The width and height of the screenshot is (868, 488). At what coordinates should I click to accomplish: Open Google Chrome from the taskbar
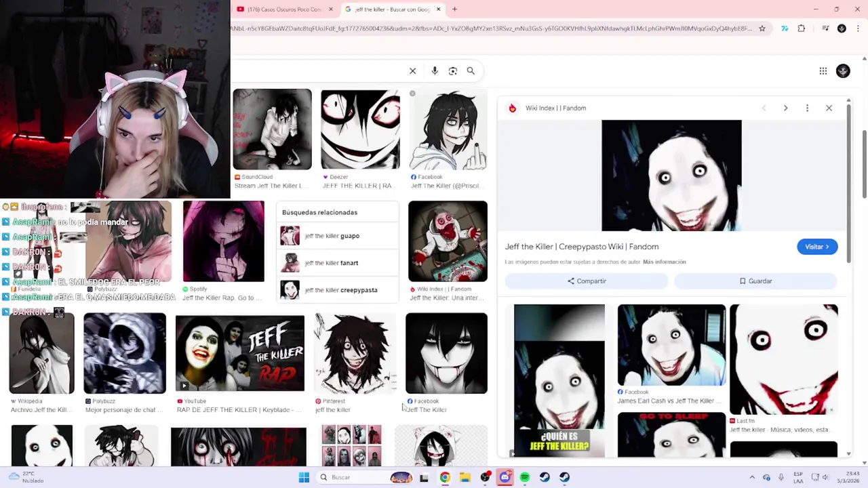pyautogui.click(x=445, y=477)
